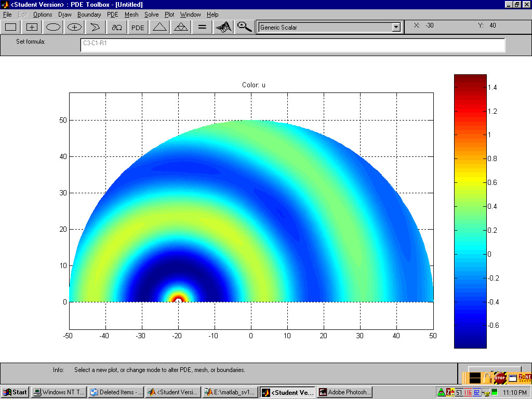Open the Mesh menu
Screen dimensions: 532x399
131,15
